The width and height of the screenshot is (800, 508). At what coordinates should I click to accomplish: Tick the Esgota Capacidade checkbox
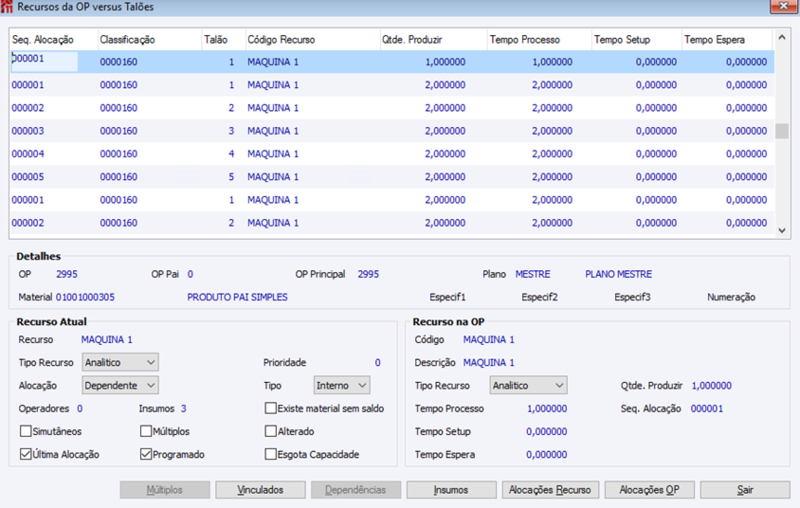click(270, 454)
